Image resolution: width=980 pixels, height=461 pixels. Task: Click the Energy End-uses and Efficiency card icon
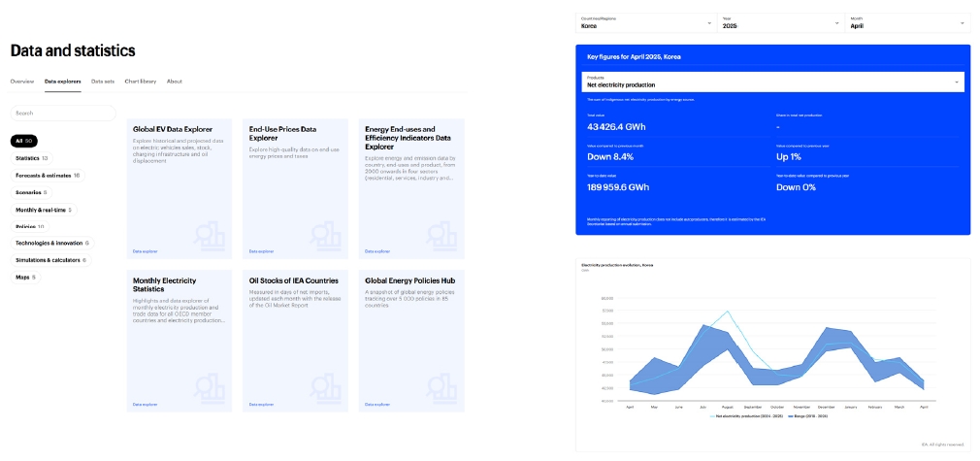click(441, 235)
